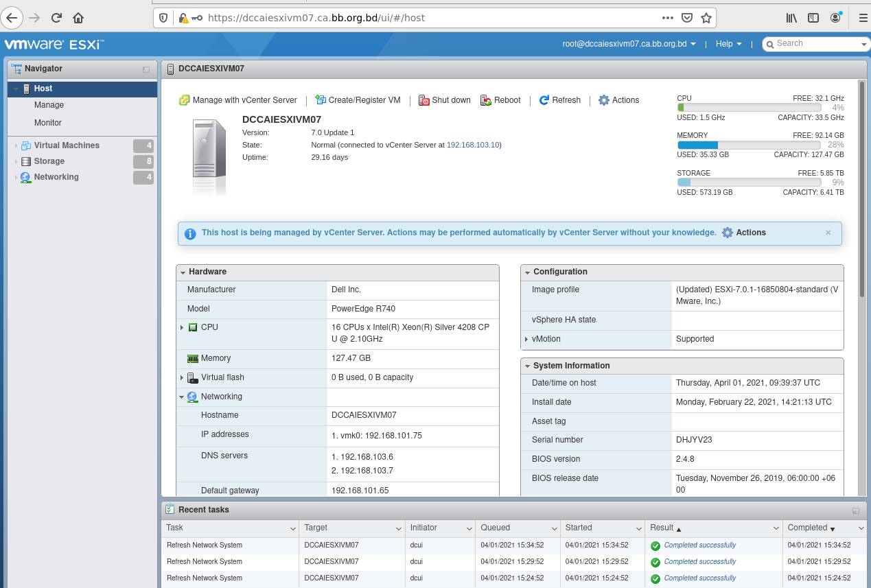Open Actions gear in the host toolbar
The width and height of the screenshot is (871, 588).
click(x=604, y=100)
